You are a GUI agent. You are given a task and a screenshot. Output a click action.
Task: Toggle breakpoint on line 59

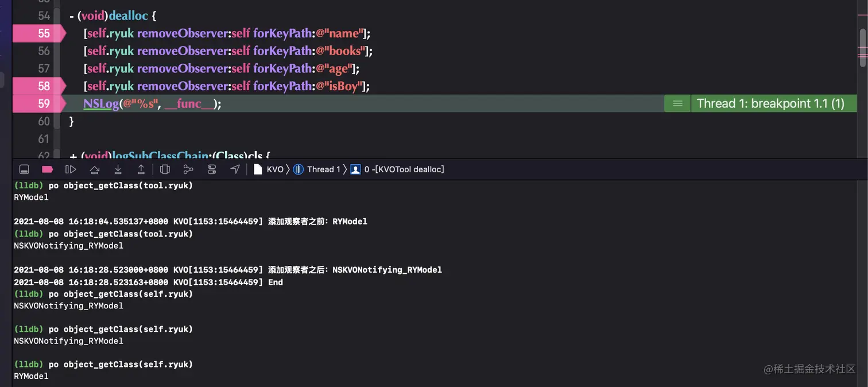pyautogui.click(x=39, y=103)
